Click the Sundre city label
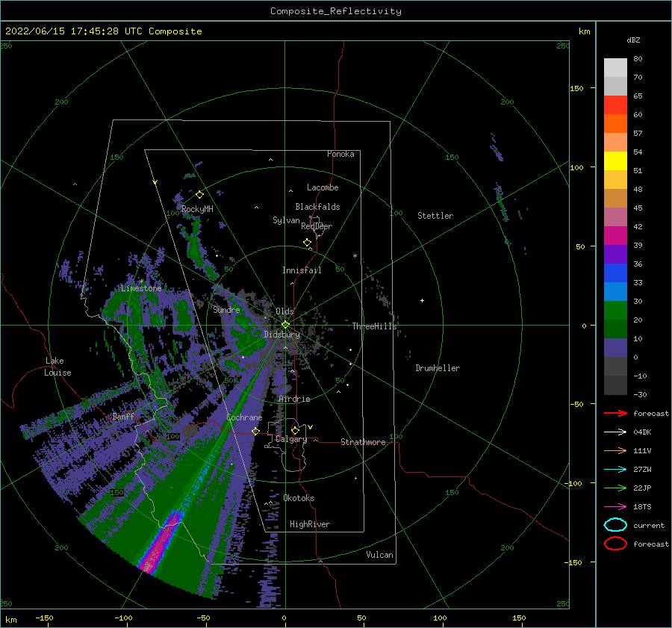672x628 pixels. click(226, 309)
